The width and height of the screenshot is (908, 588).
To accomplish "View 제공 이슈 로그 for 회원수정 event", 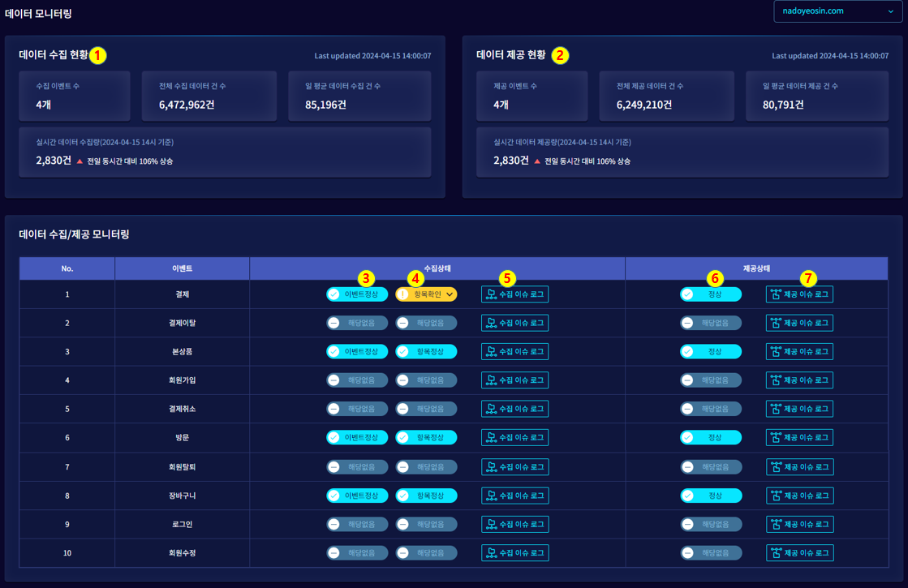I will [x=800, y=552].
